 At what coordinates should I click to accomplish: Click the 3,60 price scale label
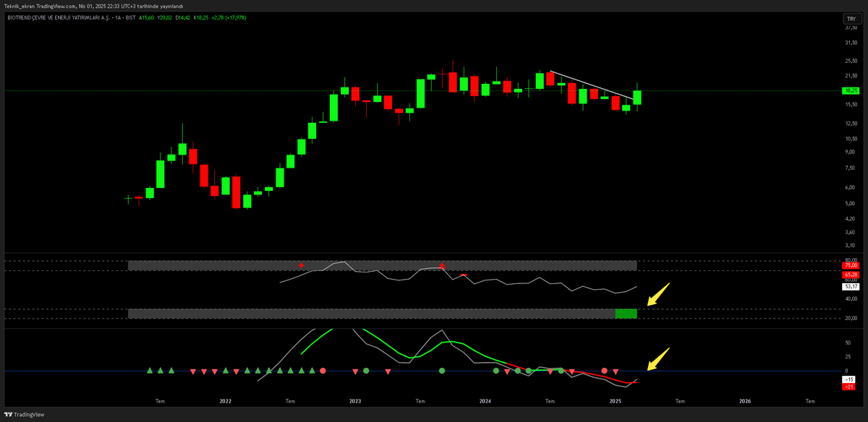tap(851, 232)
